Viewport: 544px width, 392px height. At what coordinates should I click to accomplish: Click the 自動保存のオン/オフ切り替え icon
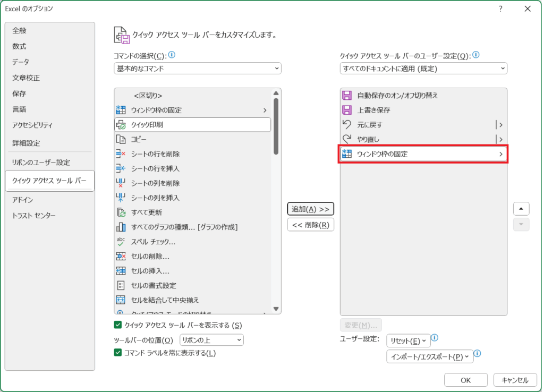(x=347, y=96)
